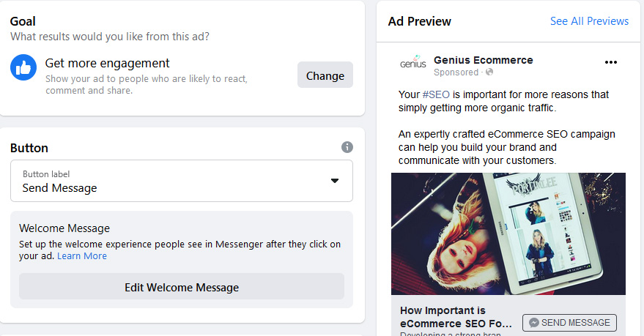Expand the Button label dropdown arrow
This screenshot has width=644, height=336.
[335, 181]
